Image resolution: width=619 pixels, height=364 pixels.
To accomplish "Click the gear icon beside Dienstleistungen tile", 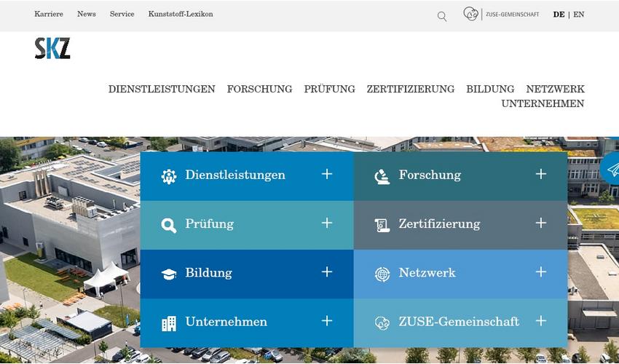I will [x=169, y=176].
